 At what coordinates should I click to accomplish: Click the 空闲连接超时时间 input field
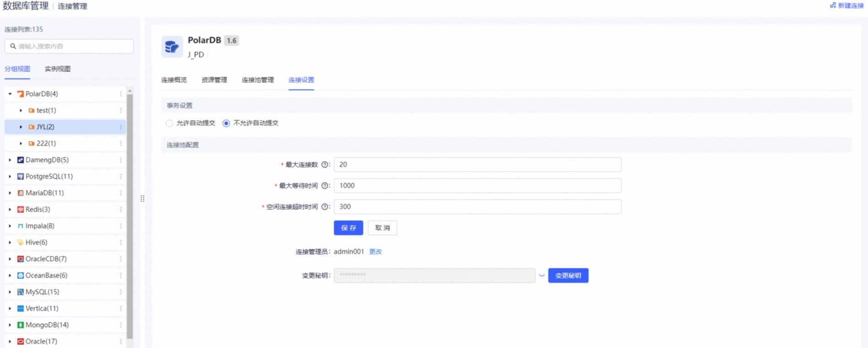click(x=478, y=207)
